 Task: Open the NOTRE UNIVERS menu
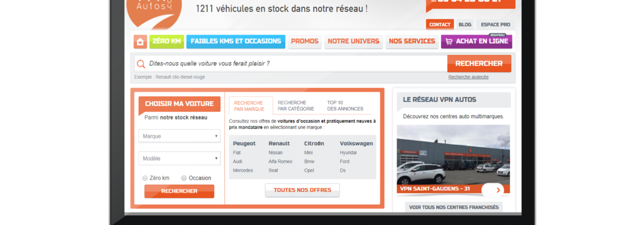tap(353, 41)
